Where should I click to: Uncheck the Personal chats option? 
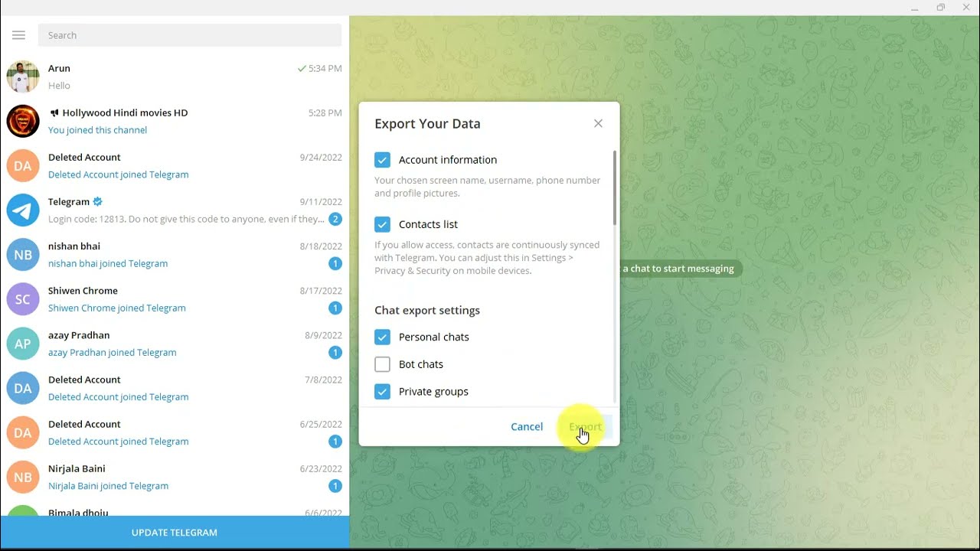[382, 337]
